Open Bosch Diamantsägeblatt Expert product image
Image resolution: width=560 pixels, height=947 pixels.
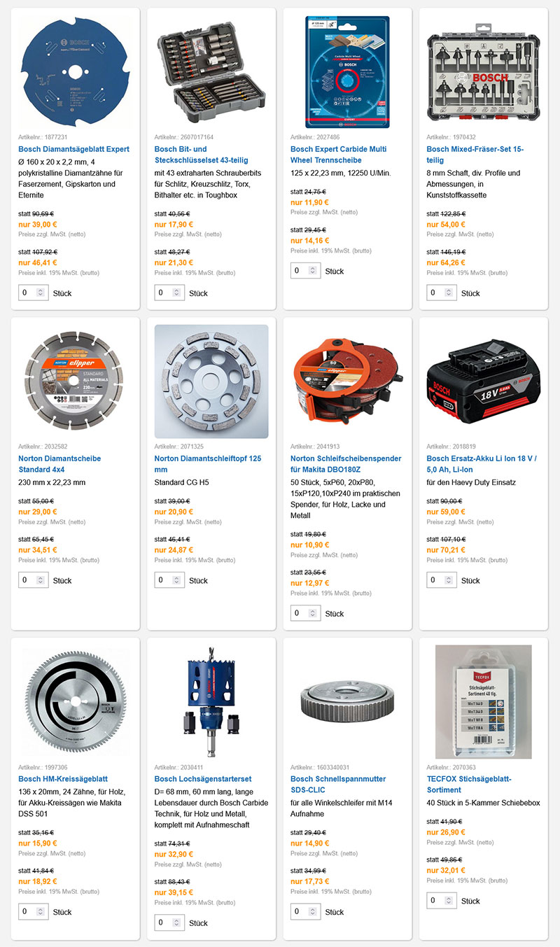tap(75, 71)
